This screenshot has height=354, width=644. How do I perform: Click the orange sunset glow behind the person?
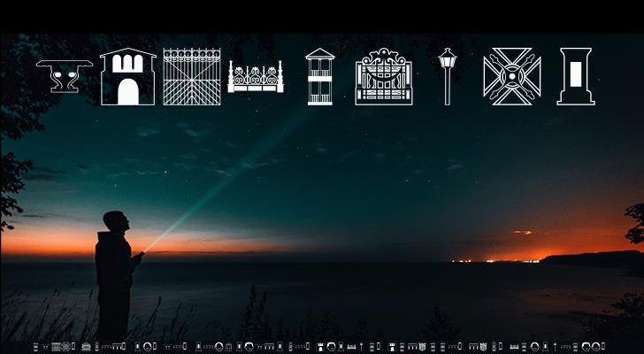tap(53, 241)
